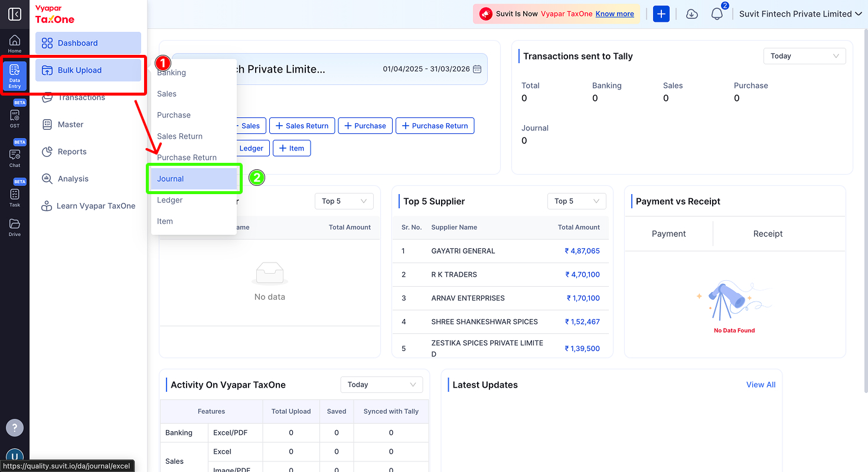Click the + Purchase quick button
This screenshot has height=472, width=868.
[x=366, y=126]
